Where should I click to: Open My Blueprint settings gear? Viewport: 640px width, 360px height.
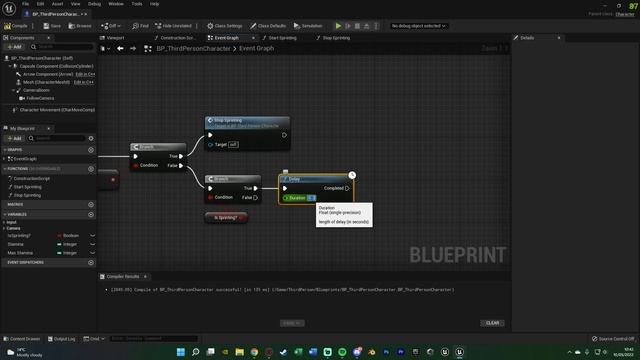91,138
